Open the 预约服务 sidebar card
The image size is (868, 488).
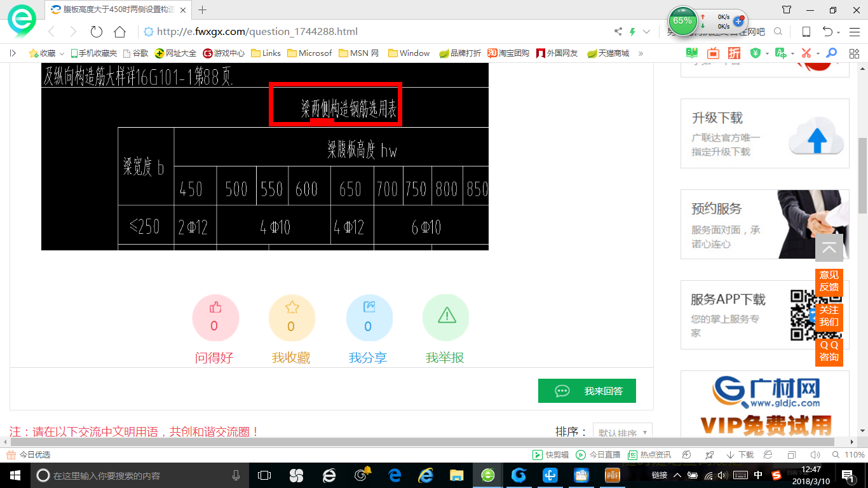pos(765,224)
